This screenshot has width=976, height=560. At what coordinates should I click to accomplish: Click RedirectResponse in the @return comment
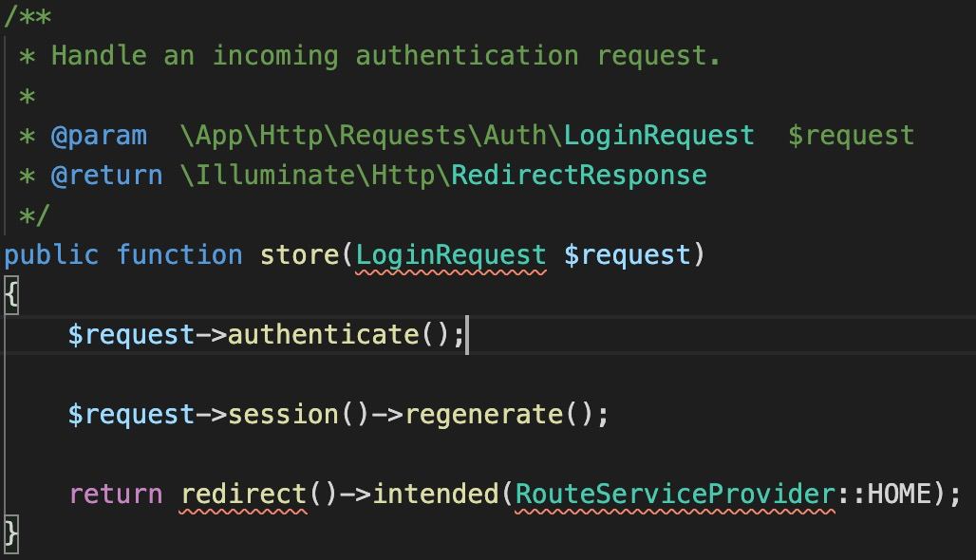[579, 176]
